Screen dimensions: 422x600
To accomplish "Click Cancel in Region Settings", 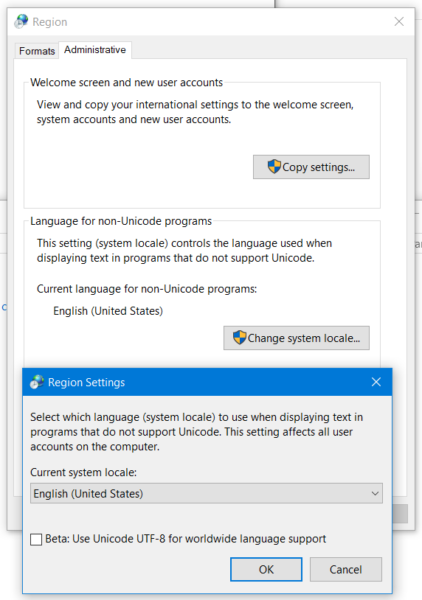I will pos(345,569).
